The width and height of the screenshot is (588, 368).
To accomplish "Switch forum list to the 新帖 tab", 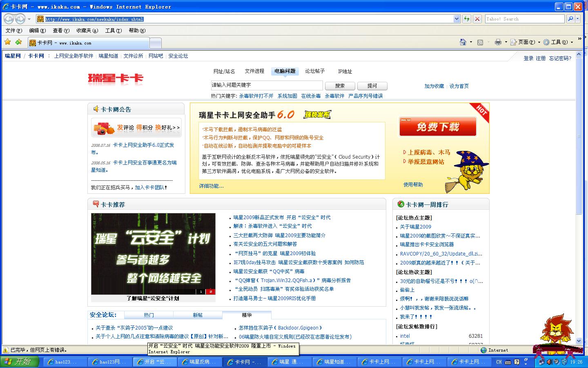I will click(x=198, y=315).
